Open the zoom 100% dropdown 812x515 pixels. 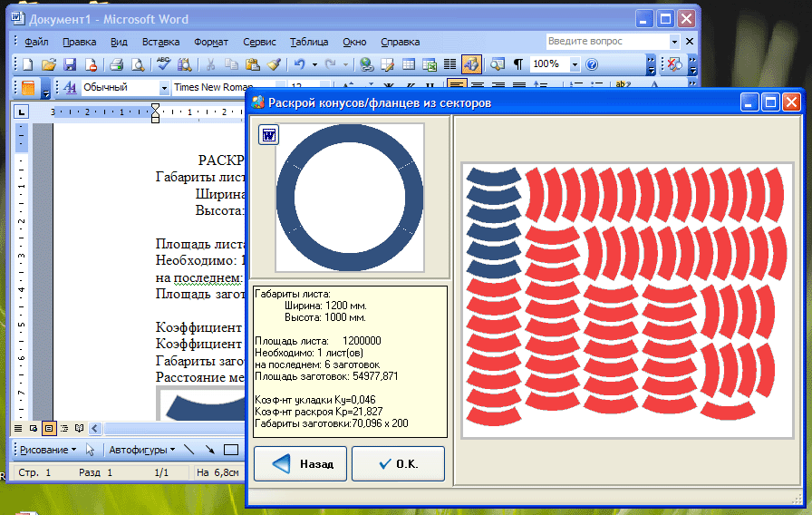[575, 64]
